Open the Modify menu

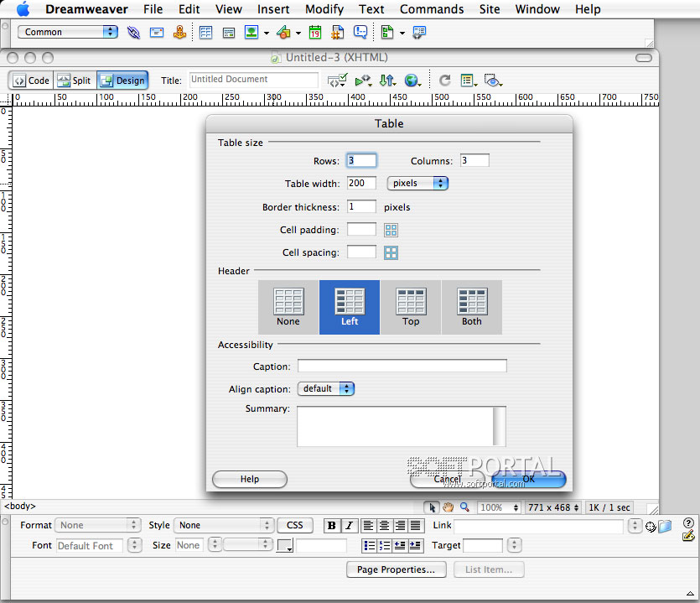tap(324, 9)
